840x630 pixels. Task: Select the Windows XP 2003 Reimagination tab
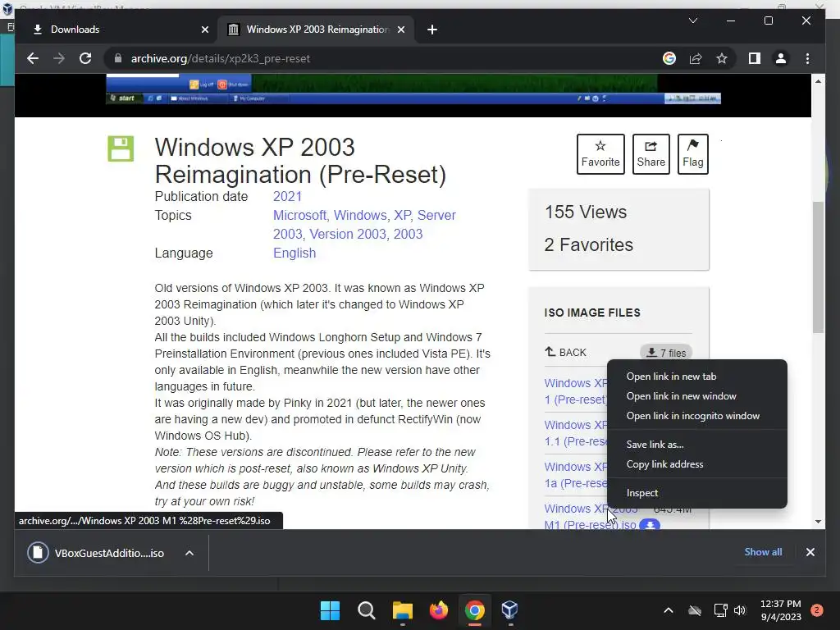coord(315,30)
